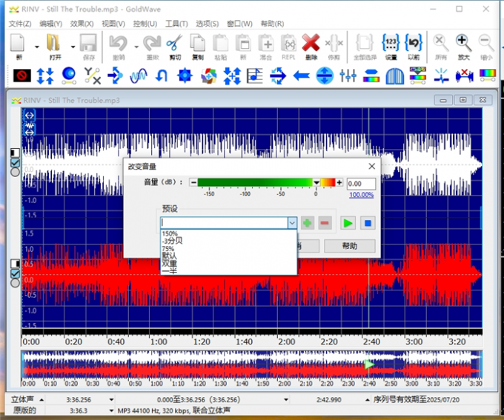The height and width of the screenshot is (420, 504).
Task: Click the black Censor effect icon
Action: tap(22, 76)
